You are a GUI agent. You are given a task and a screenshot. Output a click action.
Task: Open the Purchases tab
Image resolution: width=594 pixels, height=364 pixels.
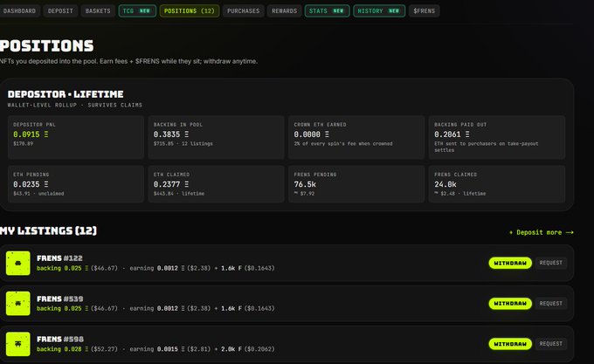[x=243, y=11]
